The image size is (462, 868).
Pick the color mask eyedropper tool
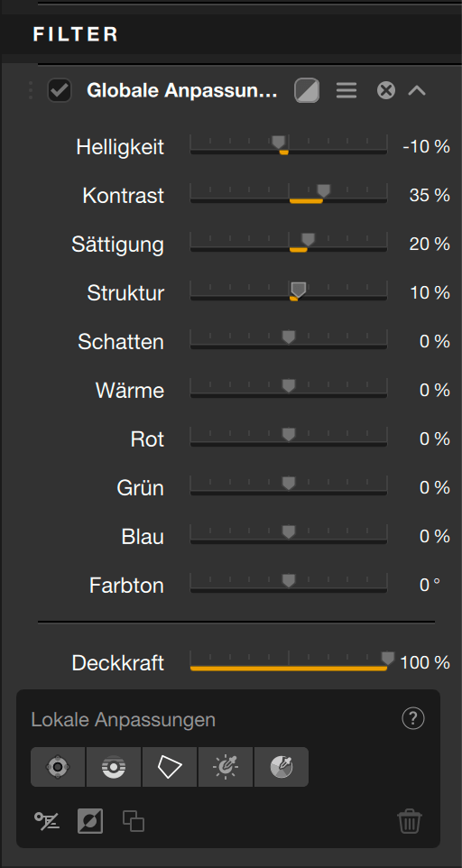pos(281,767)
